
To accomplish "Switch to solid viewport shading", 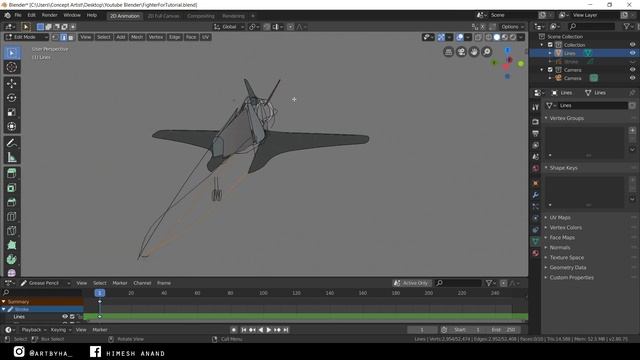I will pyautogui.click(x=497, y=37).
